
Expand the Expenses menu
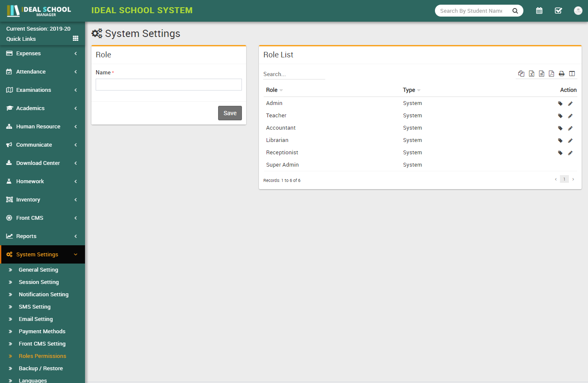[43, 53]
